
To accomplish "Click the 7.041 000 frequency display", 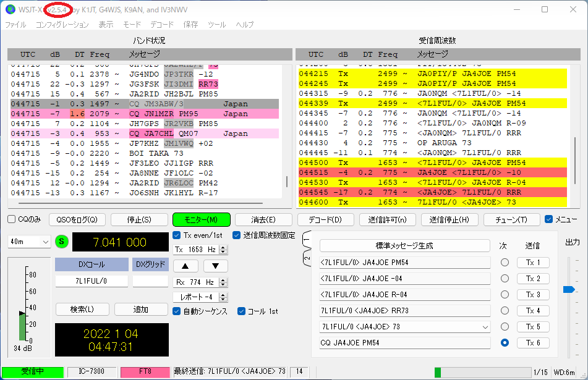I will pos(120,242).
